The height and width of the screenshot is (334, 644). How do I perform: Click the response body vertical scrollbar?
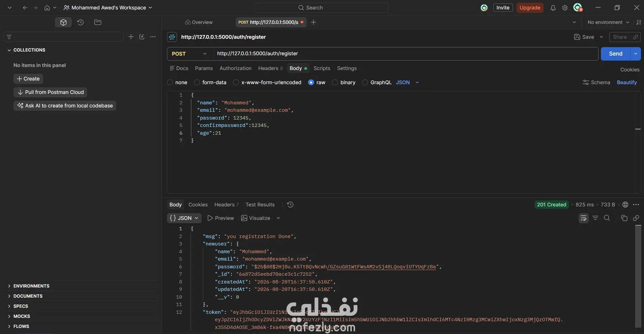point(638,276)
